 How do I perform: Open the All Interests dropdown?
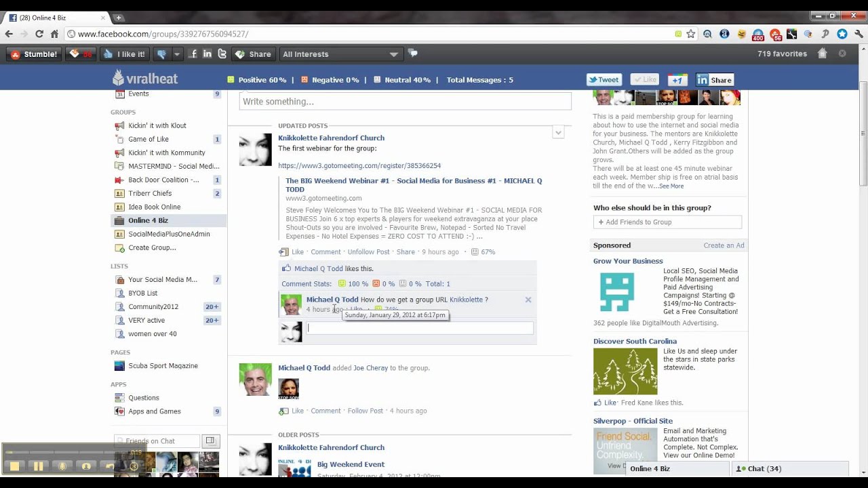[x=340, y=54]
